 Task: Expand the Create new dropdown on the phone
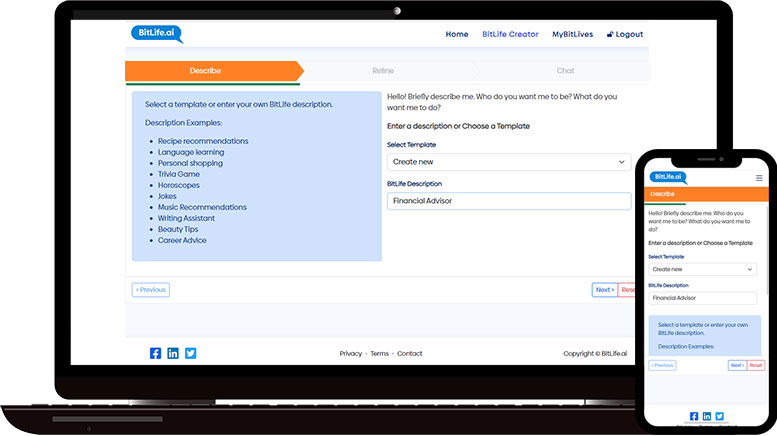tap(702, 270)
